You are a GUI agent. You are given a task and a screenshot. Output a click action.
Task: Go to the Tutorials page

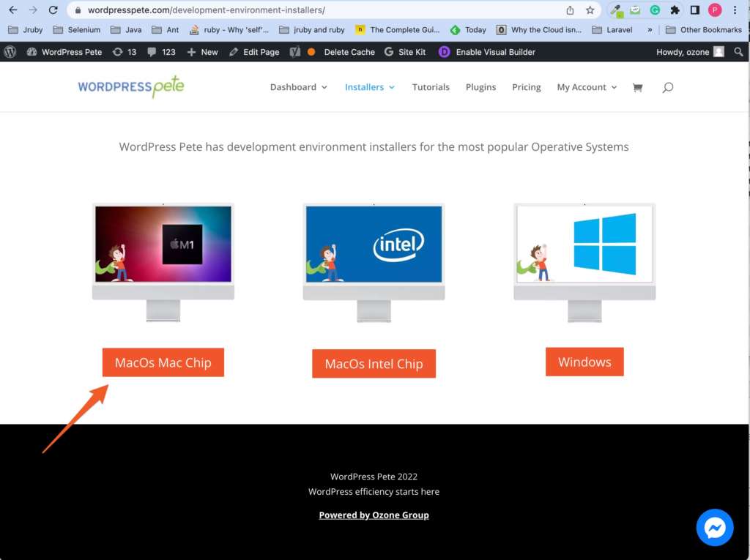click(431, 87)
